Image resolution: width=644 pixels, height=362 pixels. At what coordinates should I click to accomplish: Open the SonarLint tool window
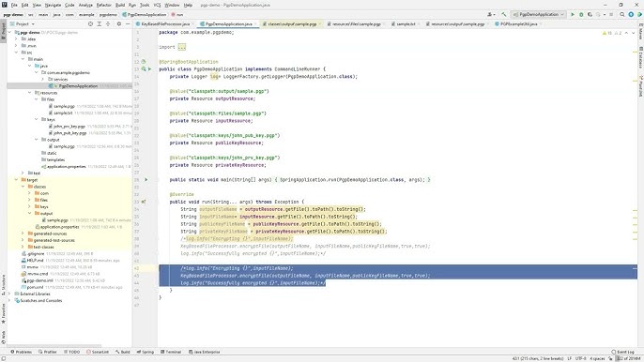pyautogui.click(x=98, y=352)
